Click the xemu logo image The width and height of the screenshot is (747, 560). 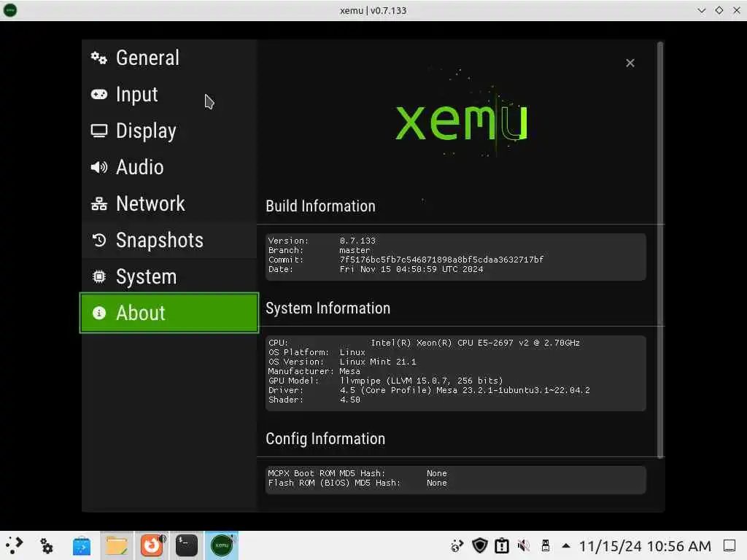461,122
